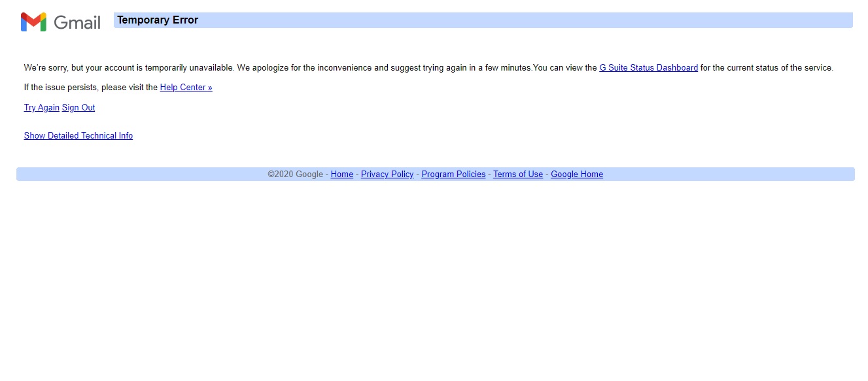The image size is (868, 381).
Task: Go to the Home footer link
Action: [x=341, y=174]
